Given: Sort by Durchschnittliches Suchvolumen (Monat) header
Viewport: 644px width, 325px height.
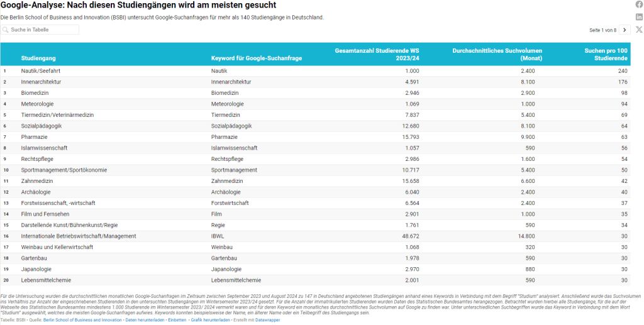Looking at the screenshot, I should (497, 54).
